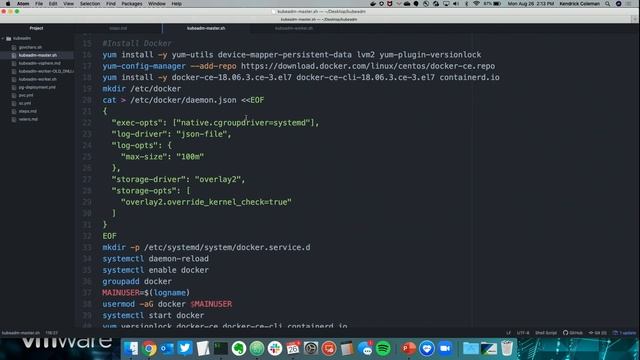Click the Wi-Fi icon in menu bar

[x=476, y=4]
